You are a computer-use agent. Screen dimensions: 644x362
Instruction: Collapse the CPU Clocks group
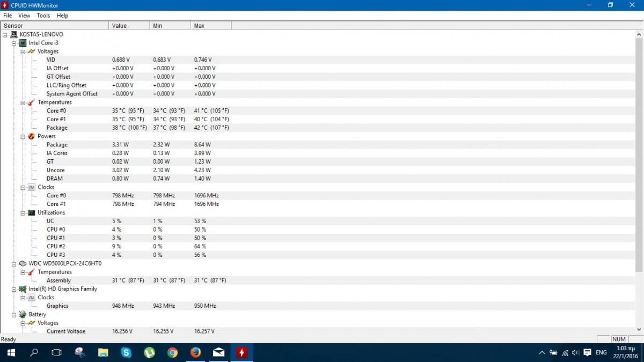tap(23, 187)
